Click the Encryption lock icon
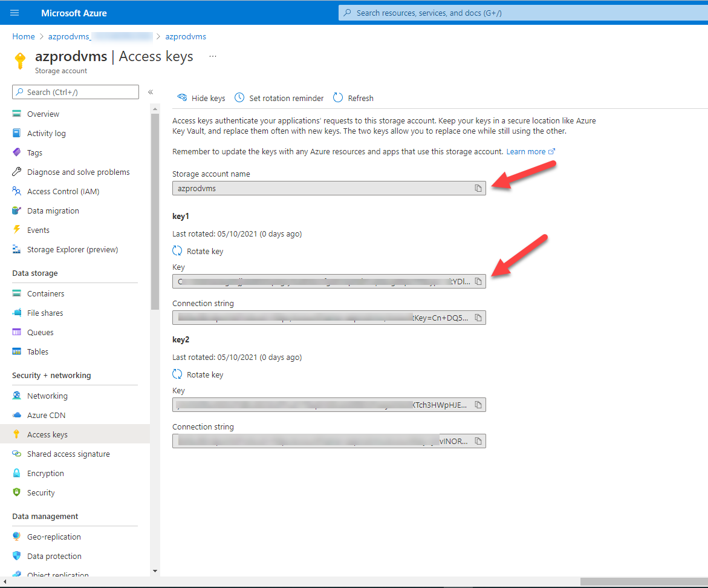The width and height of the screenshot is (708, 588). 17,473
